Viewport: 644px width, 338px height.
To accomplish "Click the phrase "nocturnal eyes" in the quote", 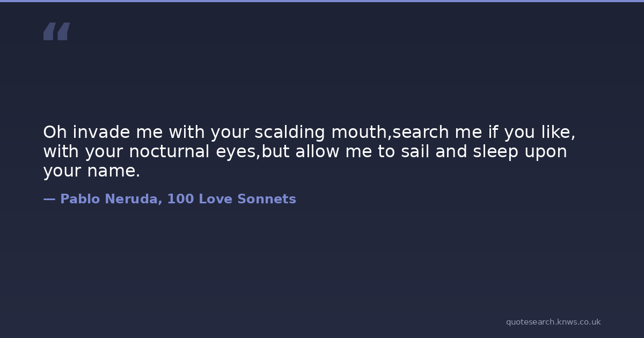I will click(x=194, y=152).
